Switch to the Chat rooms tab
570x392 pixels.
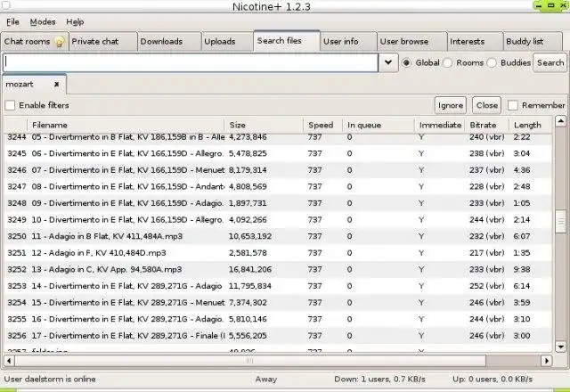[x=34, y=42]
